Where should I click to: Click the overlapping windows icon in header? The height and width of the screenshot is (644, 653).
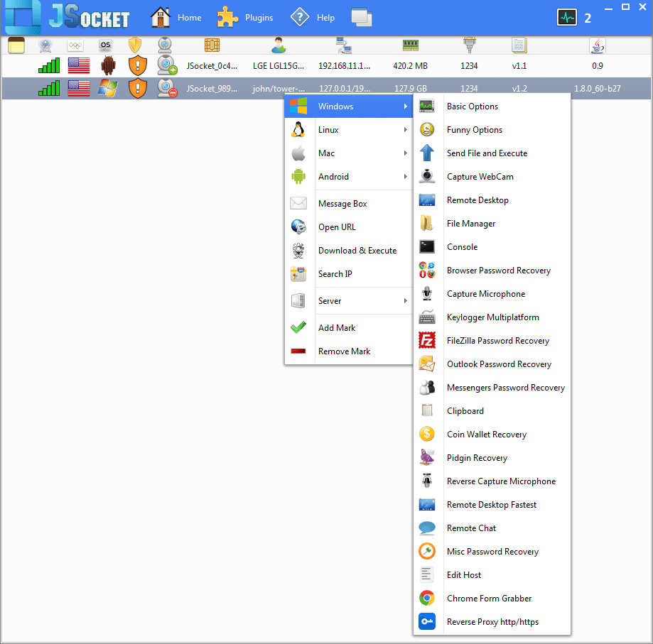click(362, 18)
